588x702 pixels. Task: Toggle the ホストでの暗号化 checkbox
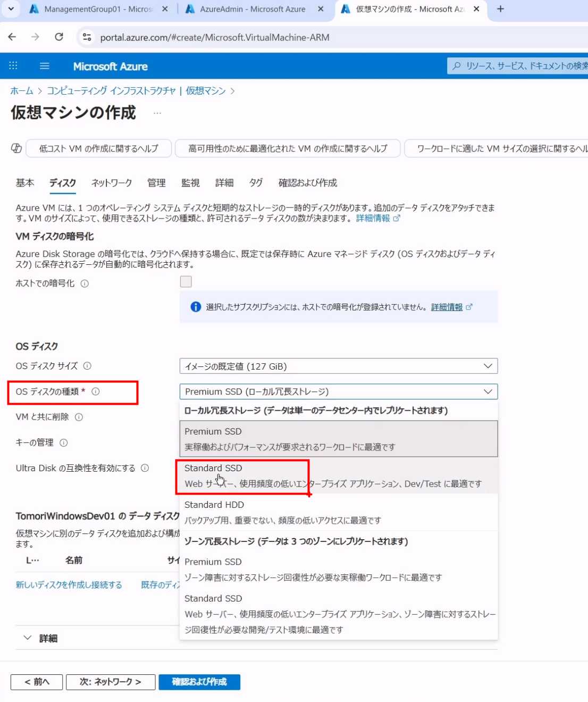(186, 282)
